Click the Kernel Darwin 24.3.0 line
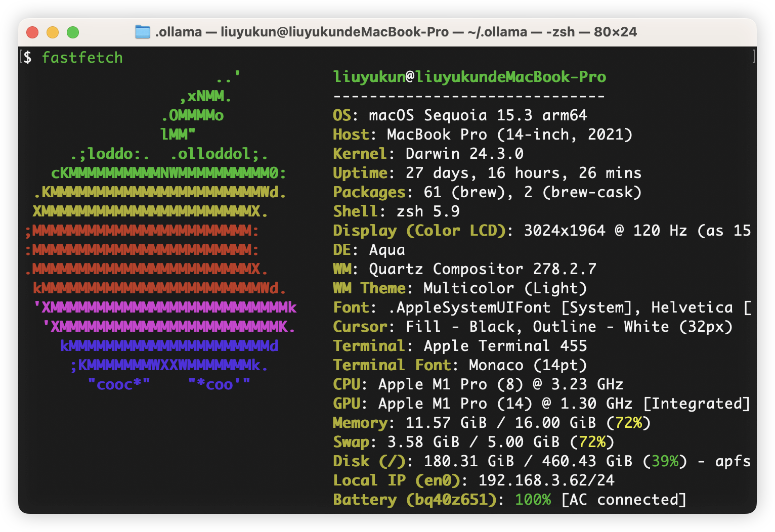Screen dimensions: 775x532 point(427,154)
